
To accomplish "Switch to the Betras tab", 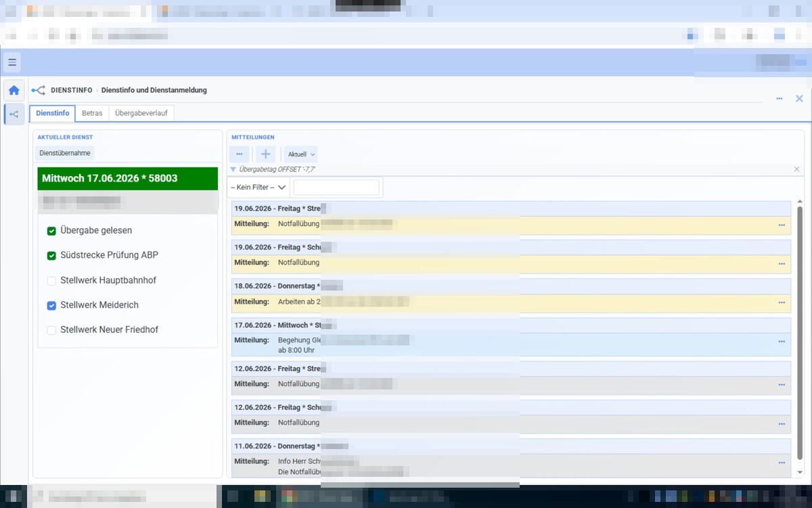I will 92,113.
